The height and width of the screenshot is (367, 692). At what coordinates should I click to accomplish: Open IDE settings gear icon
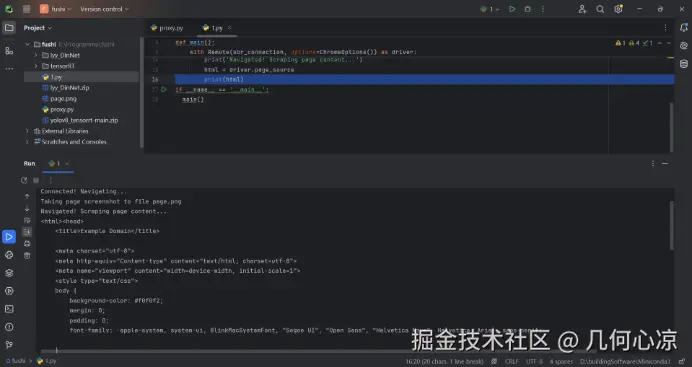(x=618, y=9)
